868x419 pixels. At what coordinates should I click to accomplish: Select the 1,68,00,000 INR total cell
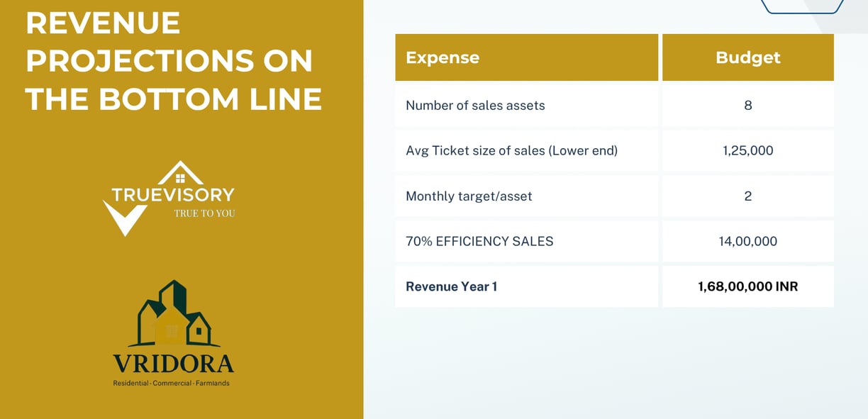748,286
